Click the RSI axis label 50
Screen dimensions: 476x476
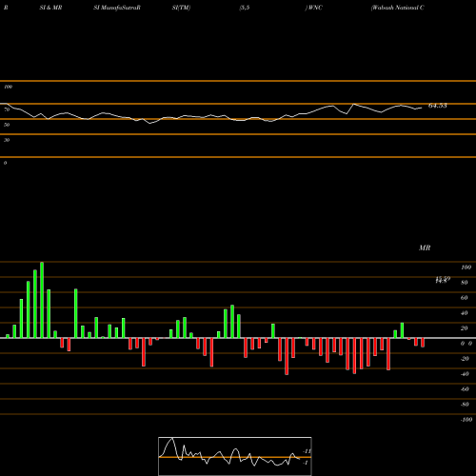7,125
